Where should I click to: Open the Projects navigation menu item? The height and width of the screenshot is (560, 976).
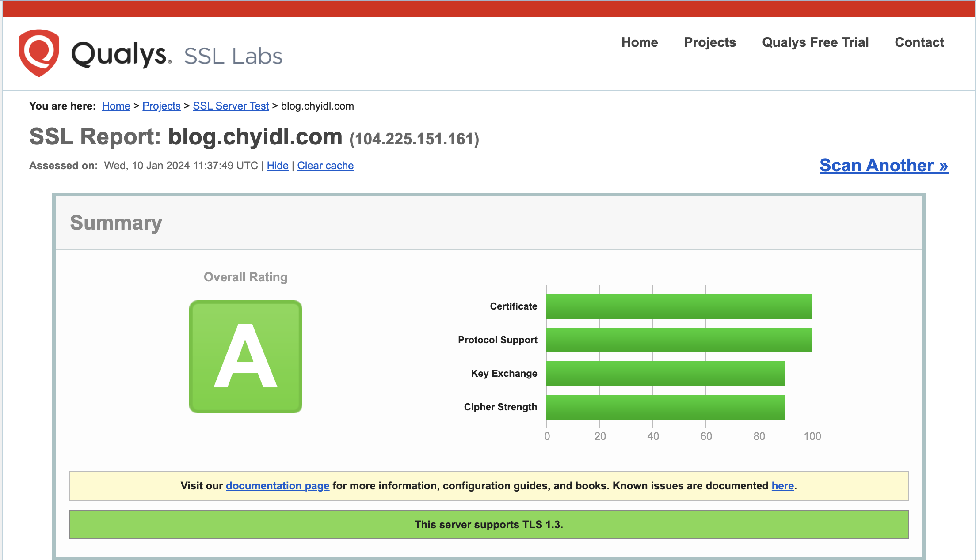click(x=709, y=42)
